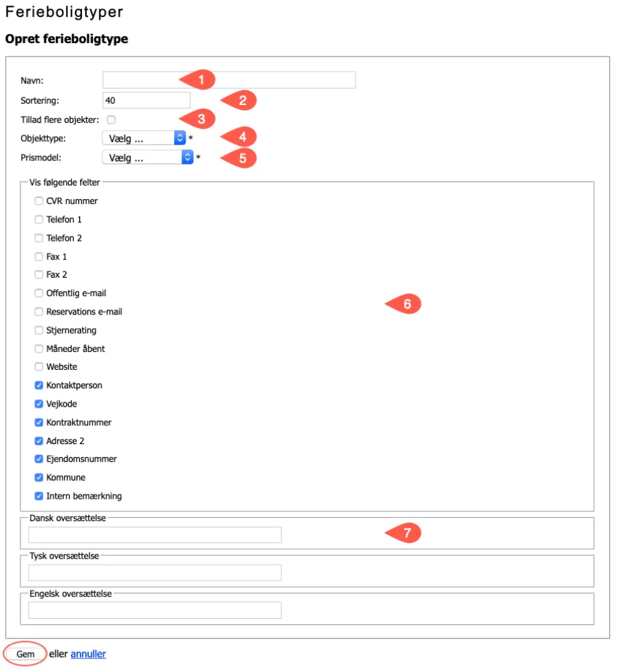Image resolution: width=619 pixels, height=672 pixels.
Task: Check the Offentlig e-mail checkbox
Action: point(39,293)
